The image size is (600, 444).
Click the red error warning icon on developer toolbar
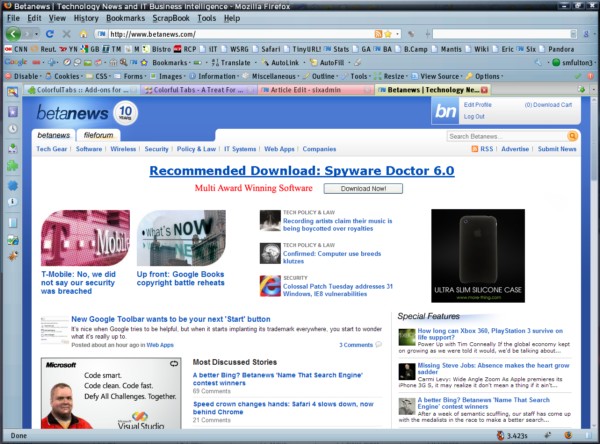(590, 76)
